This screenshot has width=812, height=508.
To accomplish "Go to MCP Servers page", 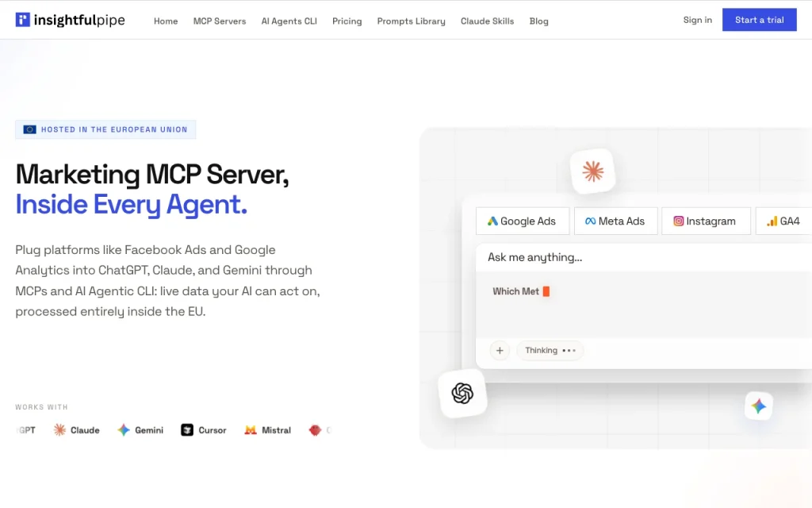I will coord(220,21).
